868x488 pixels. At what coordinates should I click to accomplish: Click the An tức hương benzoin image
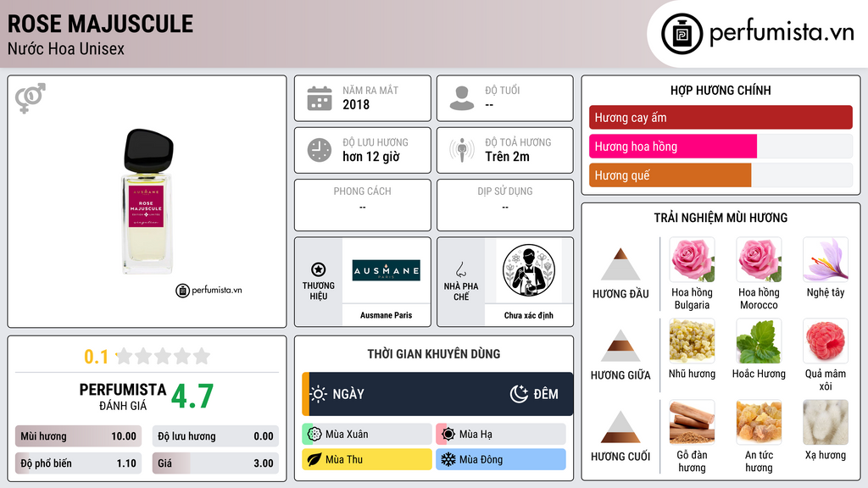(x=759, y=422)
